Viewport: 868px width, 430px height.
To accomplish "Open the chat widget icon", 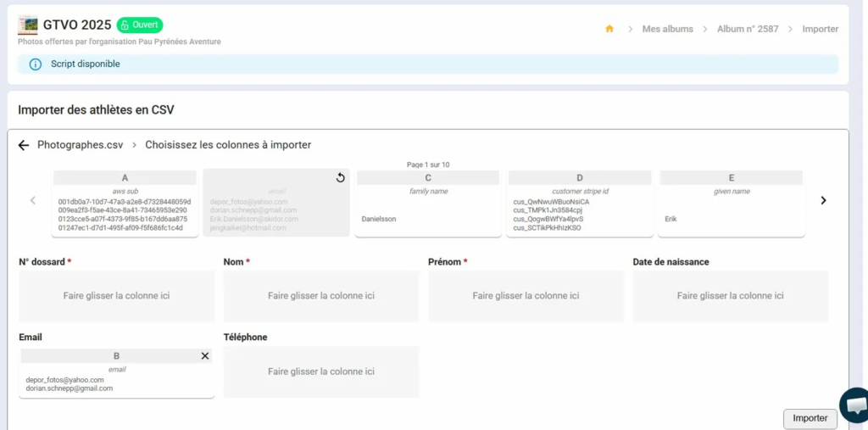I will (854, 405).
